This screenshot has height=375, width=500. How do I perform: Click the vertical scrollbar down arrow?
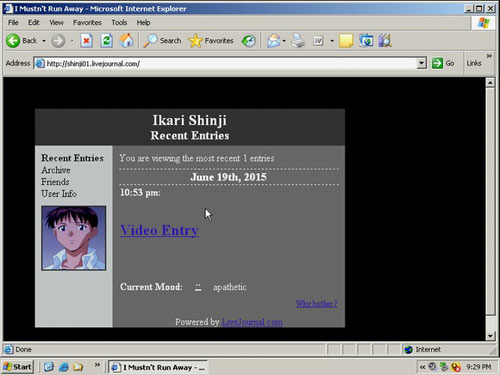pos(490,336)
